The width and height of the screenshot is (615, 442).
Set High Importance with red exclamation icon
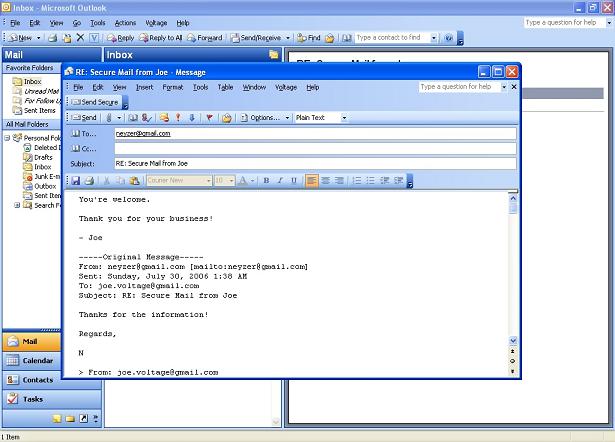pyautogui.click(x=178, y=118)
